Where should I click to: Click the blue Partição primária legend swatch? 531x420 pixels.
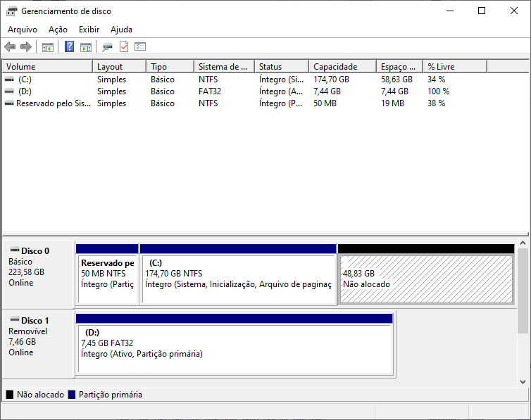coord(71,394)
